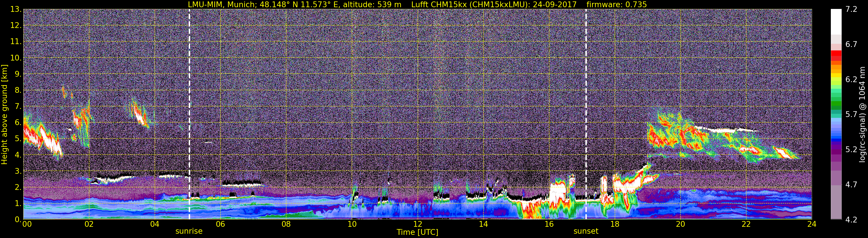Click the 'Lufft CHM15kx' instrument label
This screenshot has width=868, height=238.
tap(439, 4)
